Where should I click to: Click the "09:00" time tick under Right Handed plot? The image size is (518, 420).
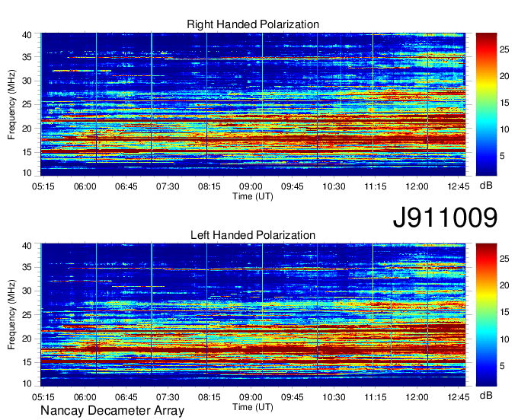251,186
